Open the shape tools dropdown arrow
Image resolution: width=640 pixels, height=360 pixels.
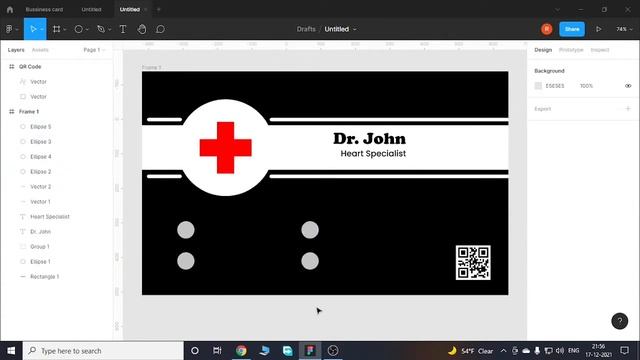(87, 29)
